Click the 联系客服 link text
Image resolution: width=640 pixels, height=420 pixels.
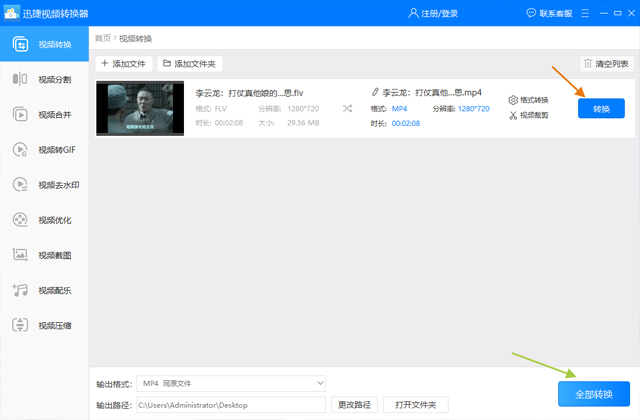pyautogui.click(x=556, y=13)
